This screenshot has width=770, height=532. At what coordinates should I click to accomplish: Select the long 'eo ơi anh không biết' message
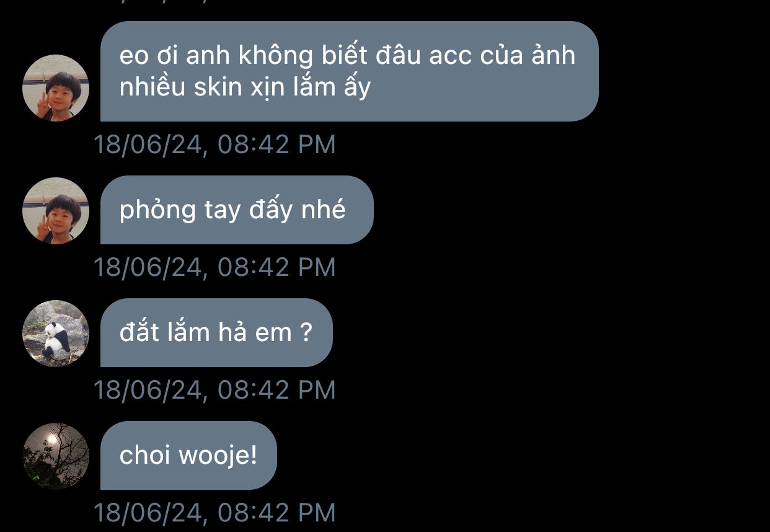pos(349,71)
